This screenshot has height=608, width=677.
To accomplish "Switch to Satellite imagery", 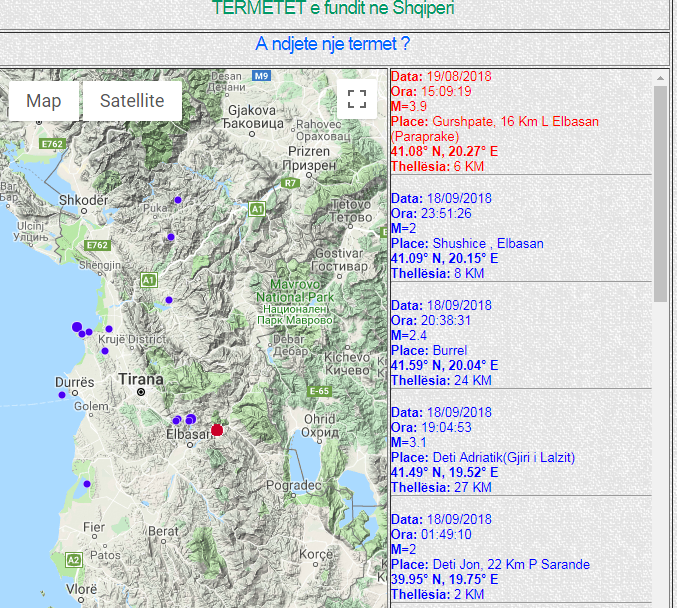I will tap(132, 101).
